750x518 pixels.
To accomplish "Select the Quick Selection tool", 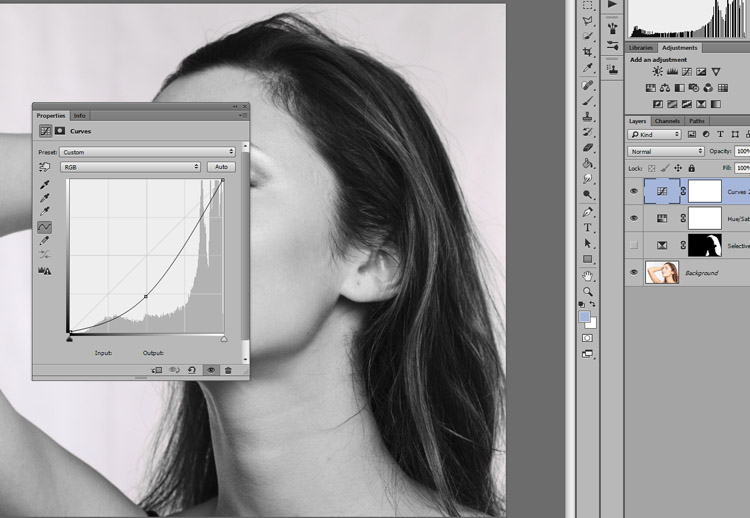I will point(587,36).
